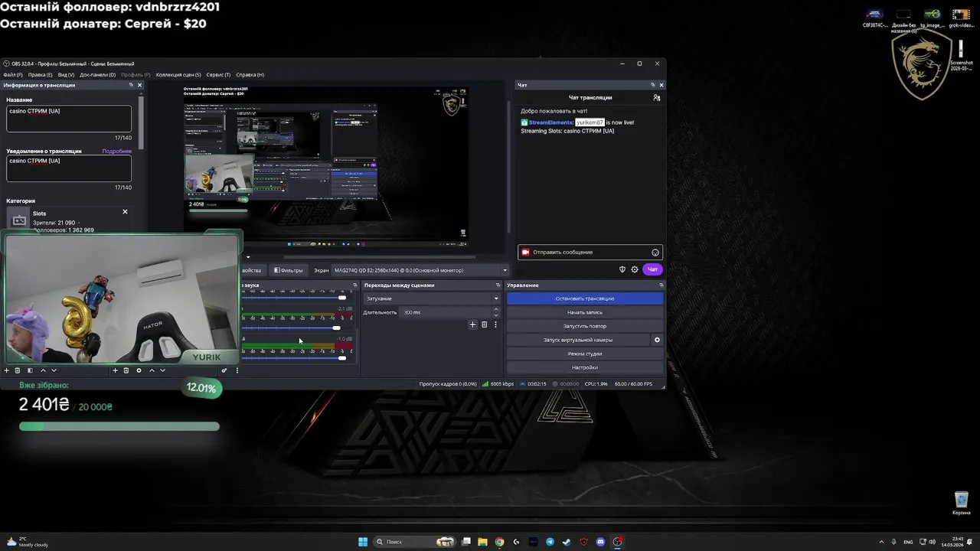This screenshot has width=980, height=551.
Task: Click the purple Чат send button
Action: pyautogui.click(x=652, y=269)
